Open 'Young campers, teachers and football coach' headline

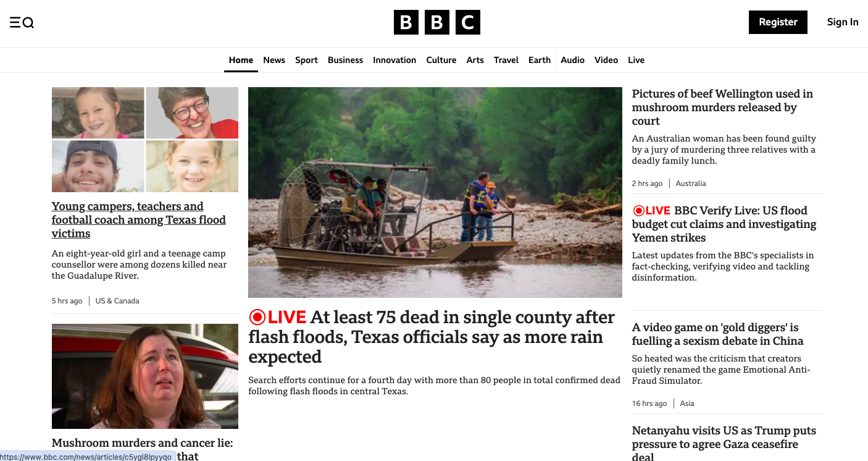coord(139,220)
